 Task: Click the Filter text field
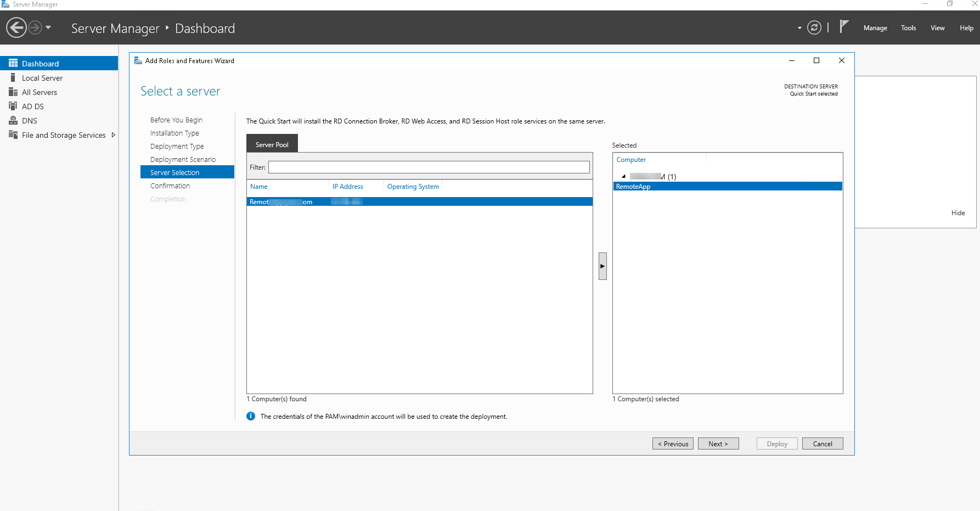point(429,167)
